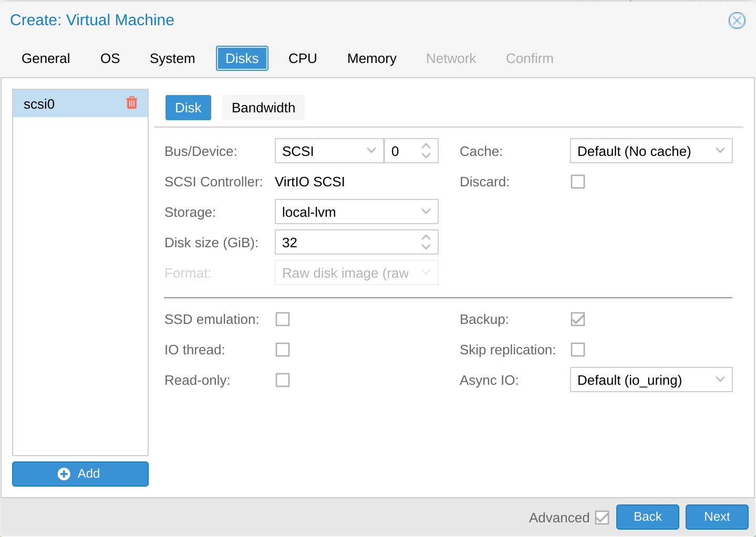Click the Next button

pos(717,517)
